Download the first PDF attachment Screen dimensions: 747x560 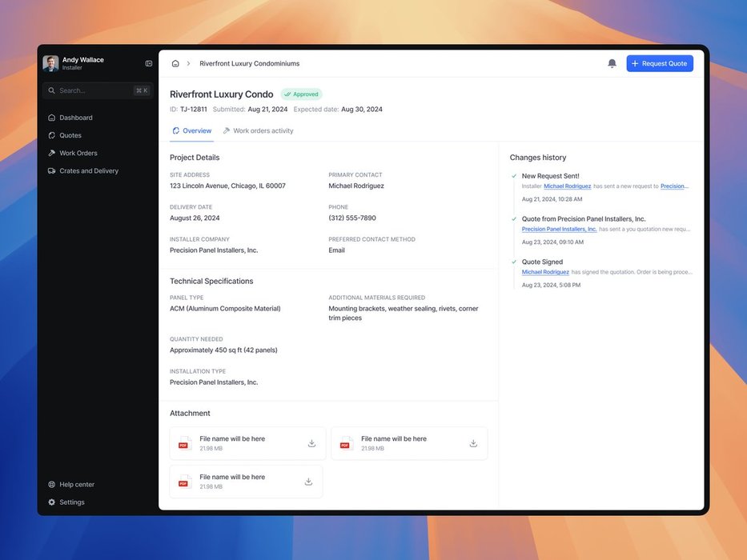point(311,443)
